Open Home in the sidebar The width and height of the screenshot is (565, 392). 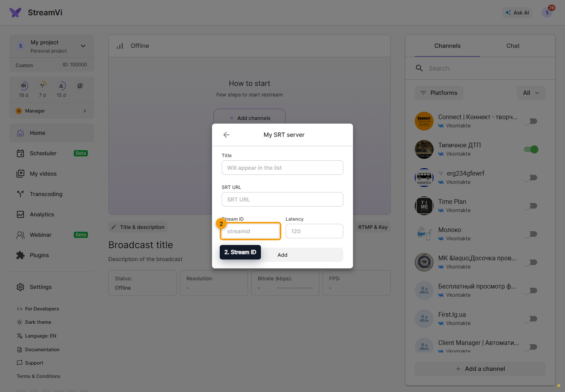(x=52, y=133)
